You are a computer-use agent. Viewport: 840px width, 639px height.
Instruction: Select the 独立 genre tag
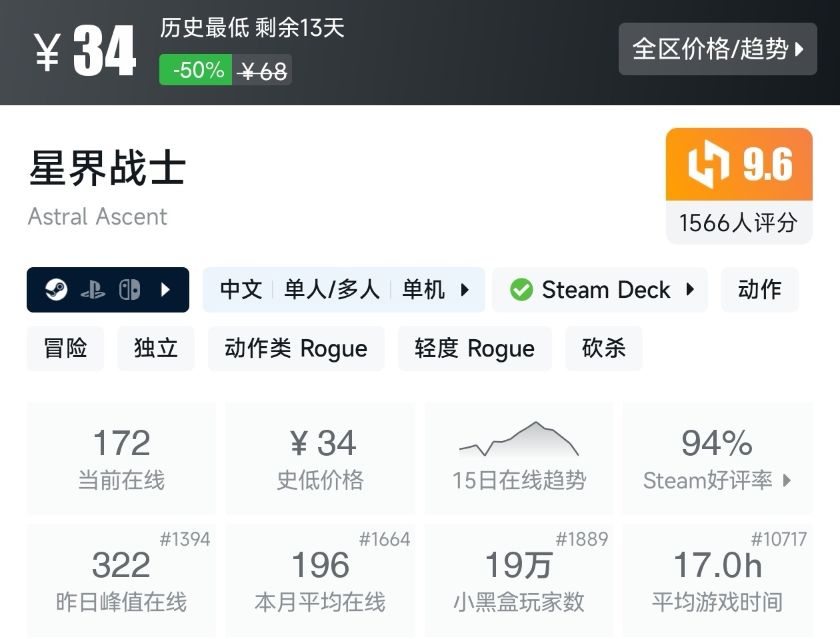point(156,348)
